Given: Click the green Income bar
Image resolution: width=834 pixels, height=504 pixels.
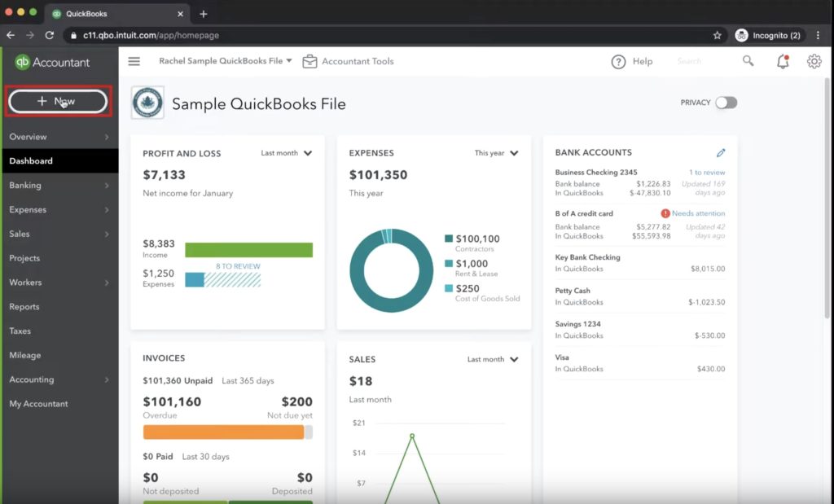Looking at the screenshot, I should pyautogui.click(x=248, y=250).
